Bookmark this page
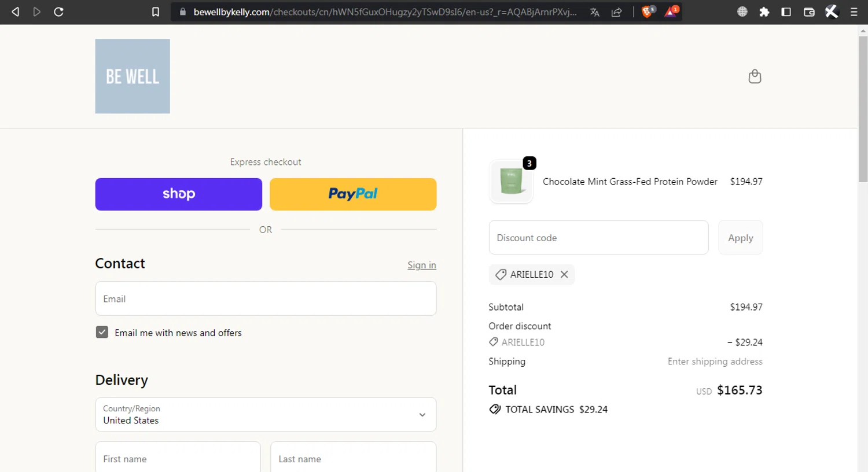868x472 pixels. (x=156, y=12)
